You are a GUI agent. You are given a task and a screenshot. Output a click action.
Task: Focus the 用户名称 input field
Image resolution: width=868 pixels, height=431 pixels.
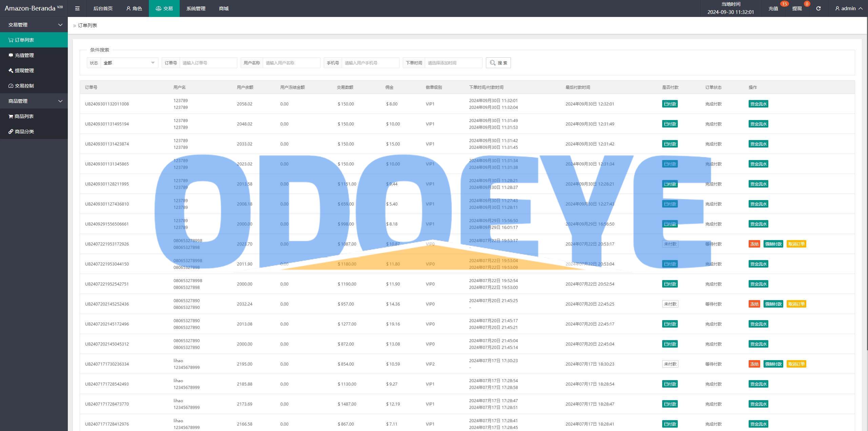tap(291, 63)
